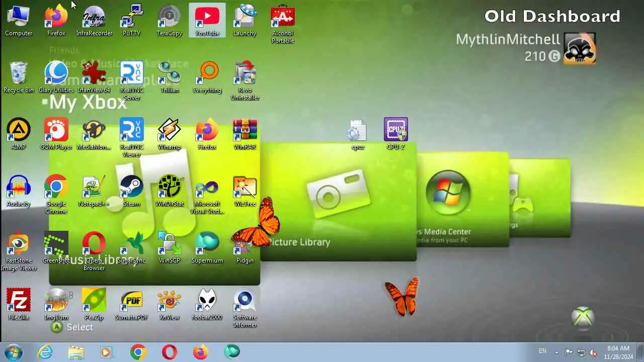Select the WinSCP desktop icon
Screen dimensions: 644x362
pos(170,248)
